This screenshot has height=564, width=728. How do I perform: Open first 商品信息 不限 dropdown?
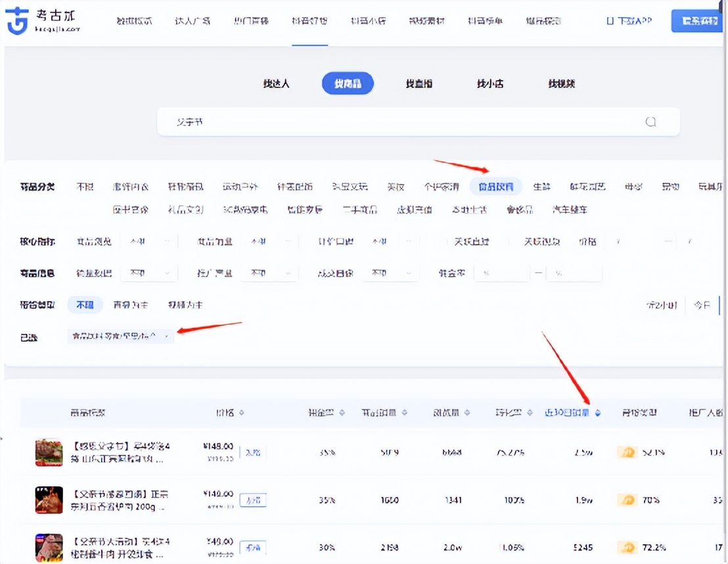point(148,273)
